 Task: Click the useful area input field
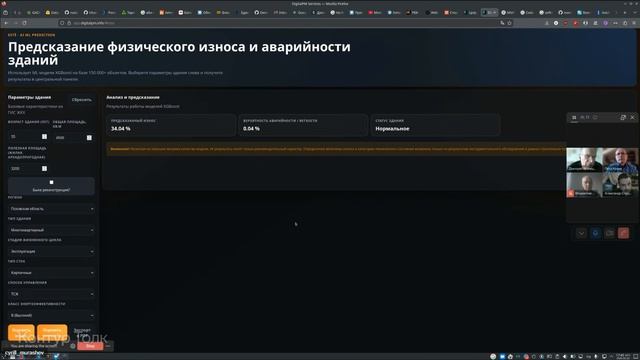pyautogui.click(x=28, y=168)
